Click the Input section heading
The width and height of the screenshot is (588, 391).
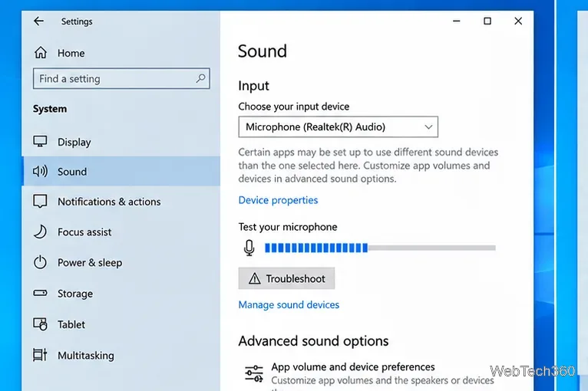[x=253, y=86]
